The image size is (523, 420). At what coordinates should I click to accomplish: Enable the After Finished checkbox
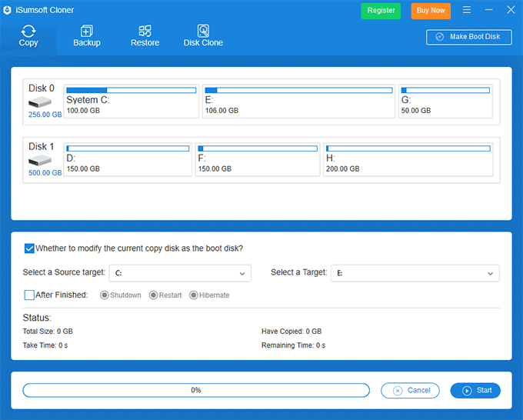(29, 295)
